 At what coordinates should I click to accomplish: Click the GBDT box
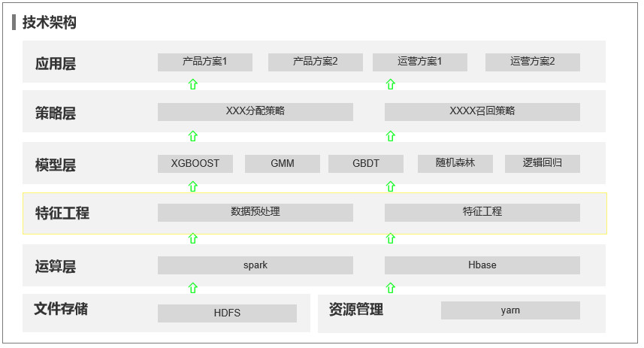(366, 163)
